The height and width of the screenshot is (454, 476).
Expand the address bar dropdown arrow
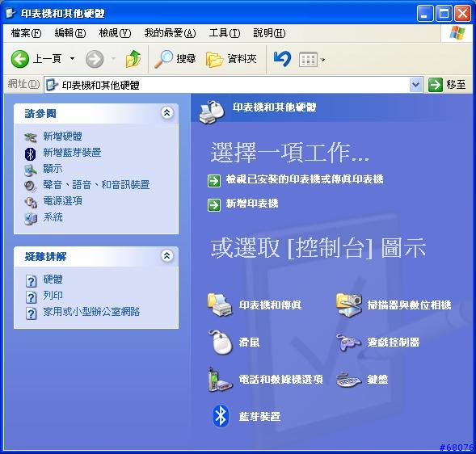[x=415, y=85]
